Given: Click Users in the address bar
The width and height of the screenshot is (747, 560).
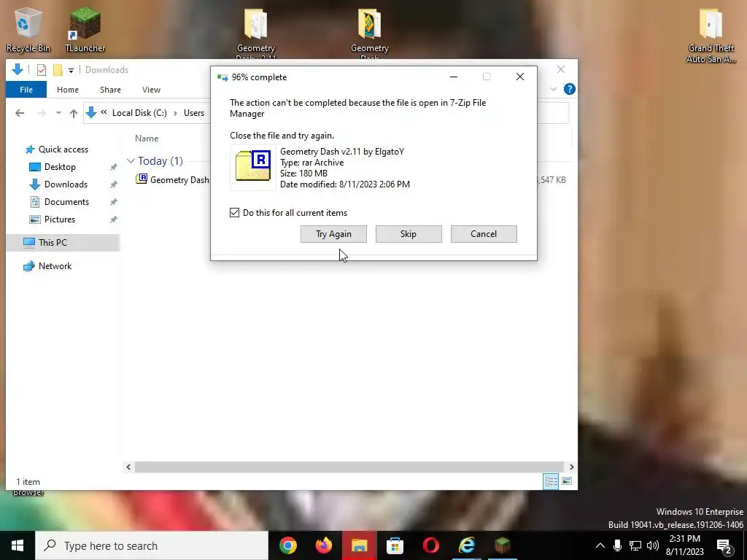Looking at the screenshot, I should point(194,113).
